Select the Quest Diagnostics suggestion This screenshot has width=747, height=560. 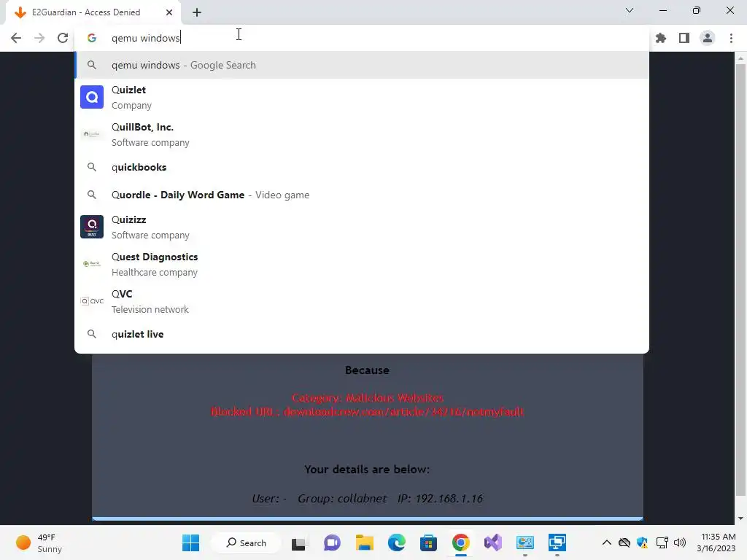coord(362,264)
